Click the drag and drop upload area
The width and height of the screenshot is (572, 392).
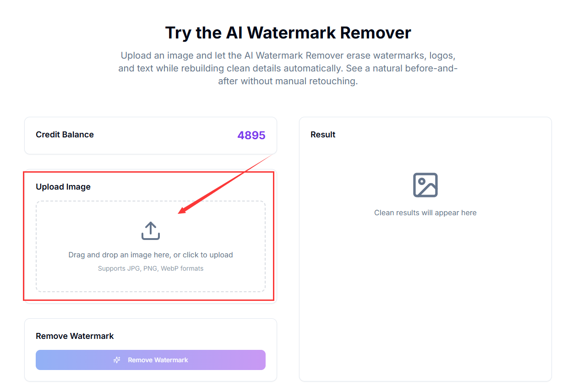click(151, 246)
